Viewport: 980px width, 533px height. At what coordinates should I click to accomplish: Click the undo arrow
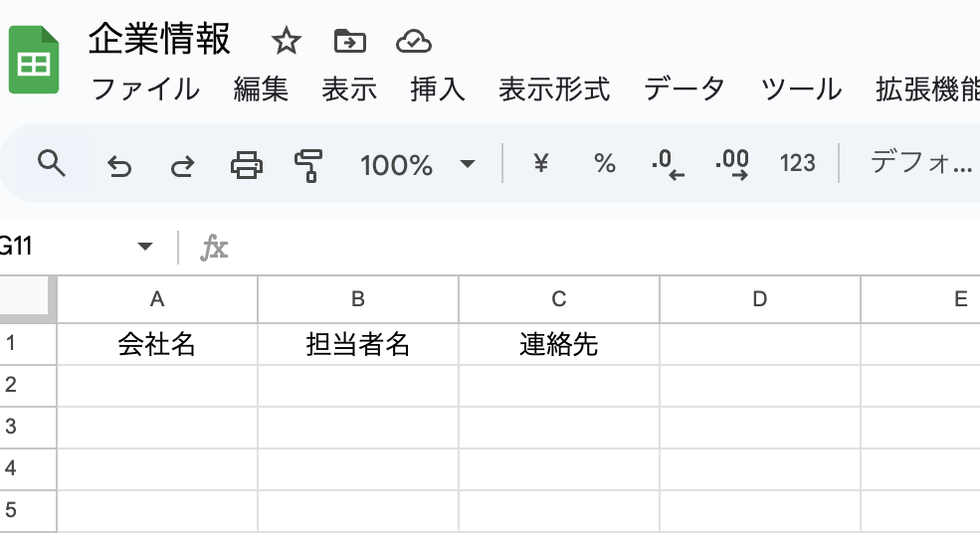click(x=119, y=165)
